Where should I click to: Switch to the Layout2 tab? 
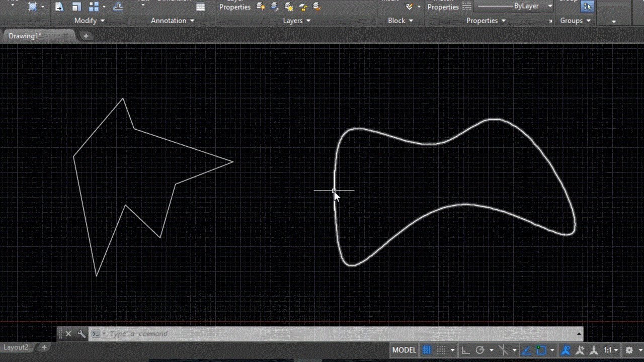point(16,347)
